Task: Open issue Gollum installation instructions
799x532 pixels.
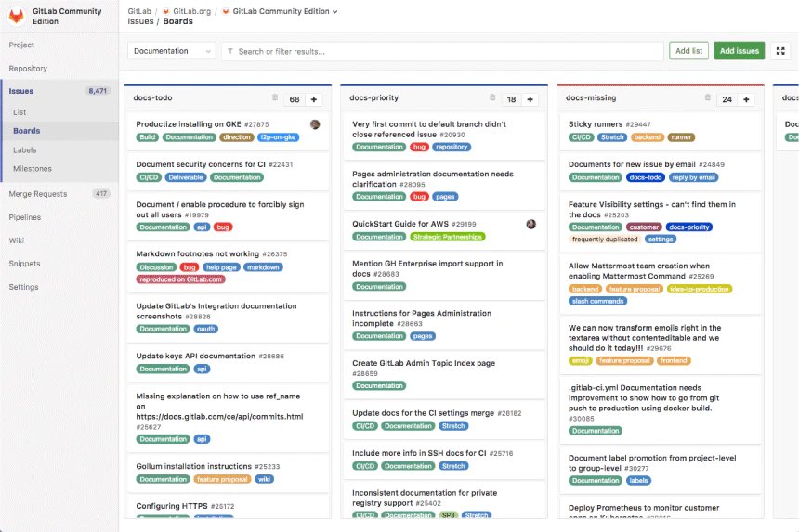Action: click(x=193, y=466)
